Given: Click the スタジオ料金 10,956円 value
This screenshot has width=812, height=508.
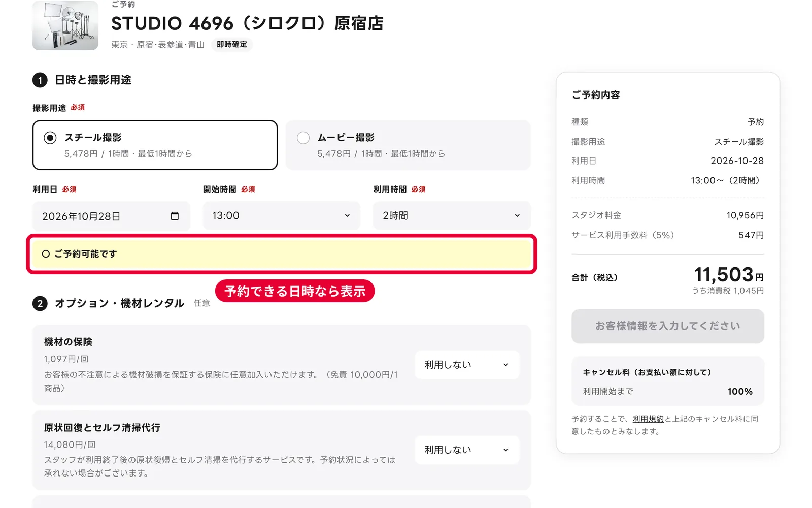Looking at the screenshot, I should [x=745, y=215].
